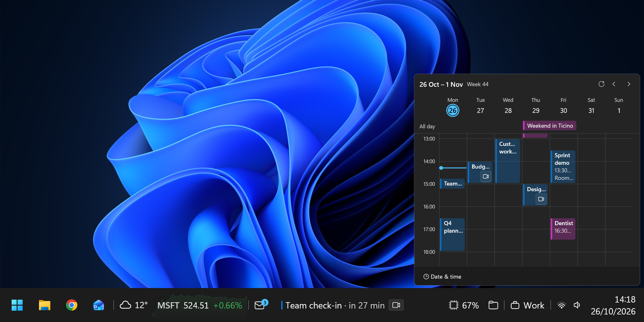Open the Weekend in Ticino all-day event
The height and width of the screenshot is (322, 644).
tap(549, 125)
